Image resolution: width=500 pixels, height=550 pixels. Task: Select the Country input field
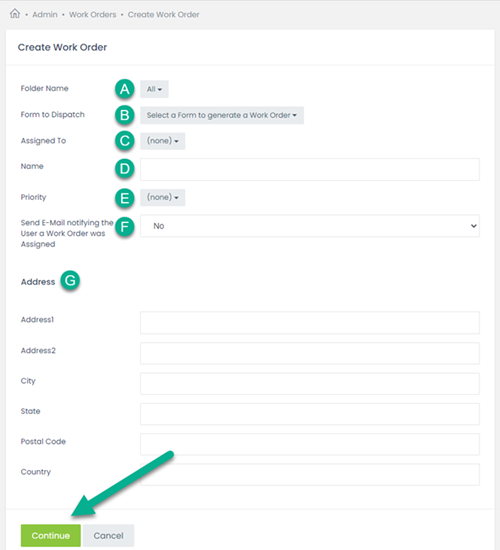tap(310, 475)
